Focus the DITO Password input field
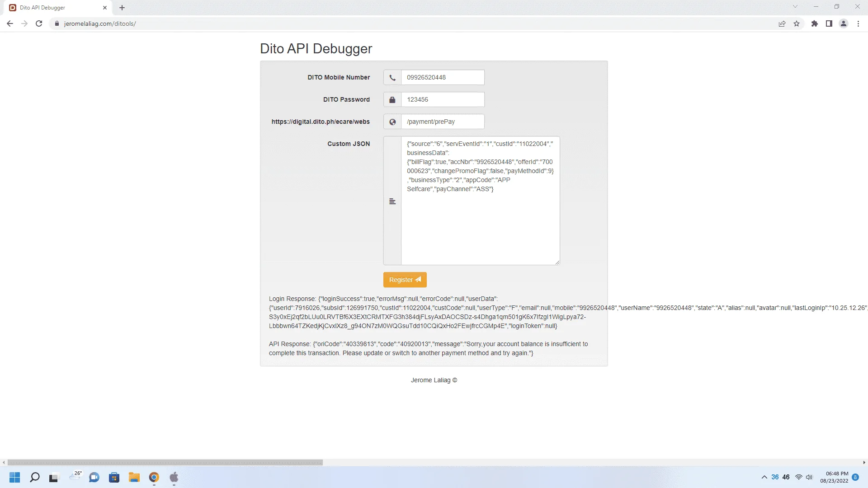The width and height of the screenshot is (868, 488). point(443,99)
